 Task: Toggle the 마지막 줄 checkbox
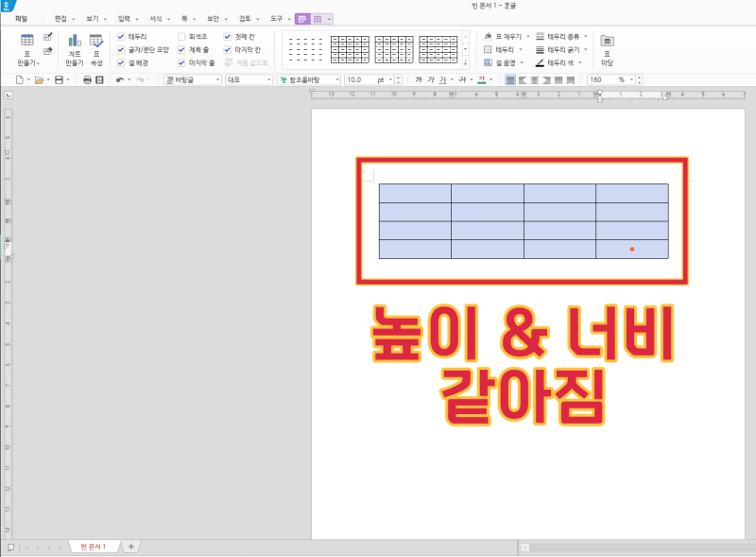[x=181, y=62]
